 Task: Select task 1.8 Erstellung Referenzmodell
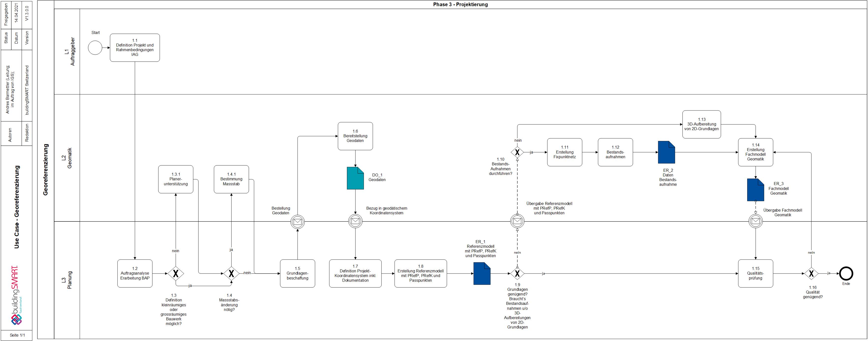420,273
